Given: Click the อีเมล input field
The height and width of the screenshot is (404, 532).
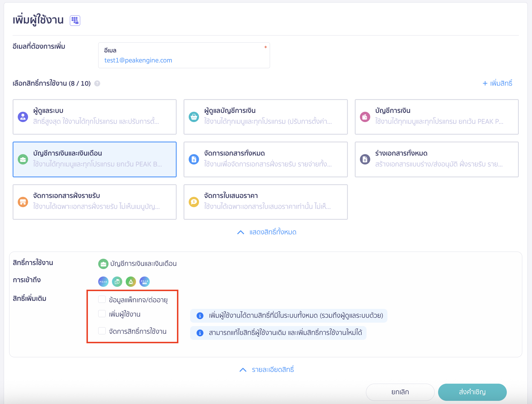Looking at the screenshot, I should pyautogui.click(x=184, y=60).
